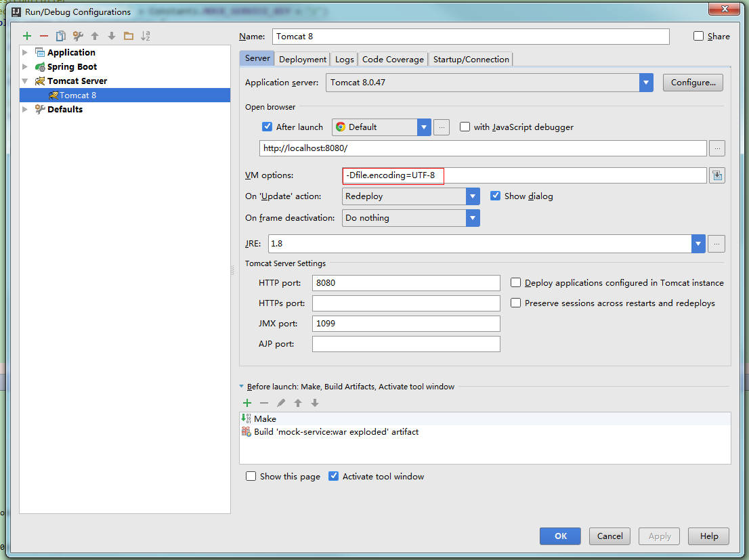Close the Run/Debug Configurations dialog
The image size is (749, 560).
tap(724, 9)
